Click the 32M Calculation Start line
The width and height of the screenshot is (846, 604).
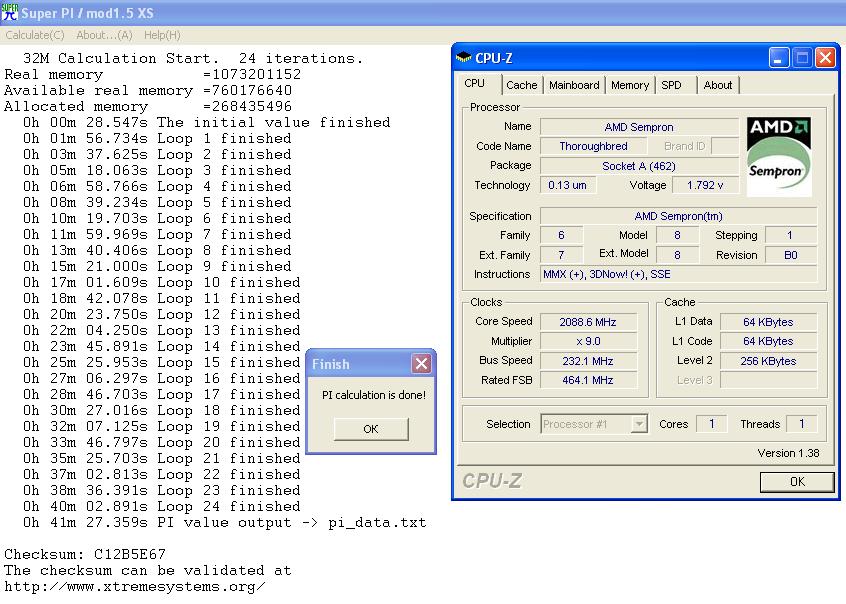pos(193,58)
